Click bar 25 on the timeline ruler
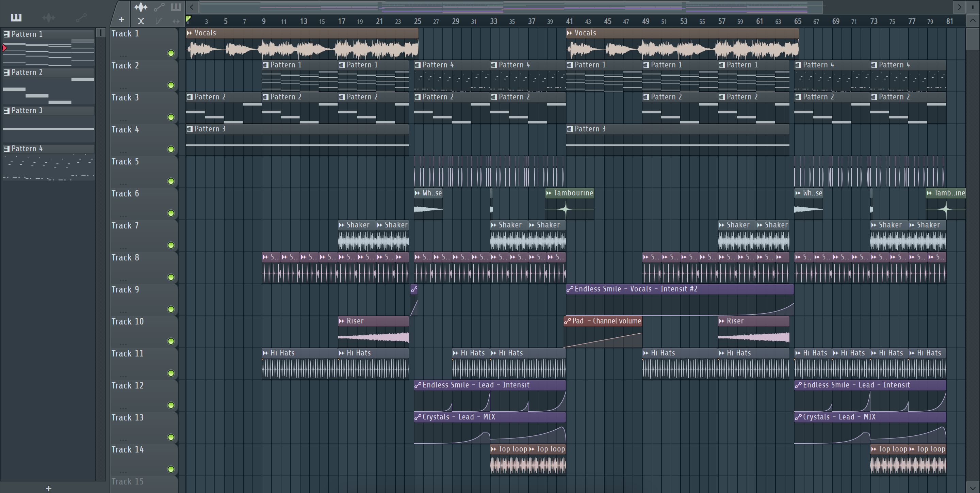980x493 pixels. 417,21
